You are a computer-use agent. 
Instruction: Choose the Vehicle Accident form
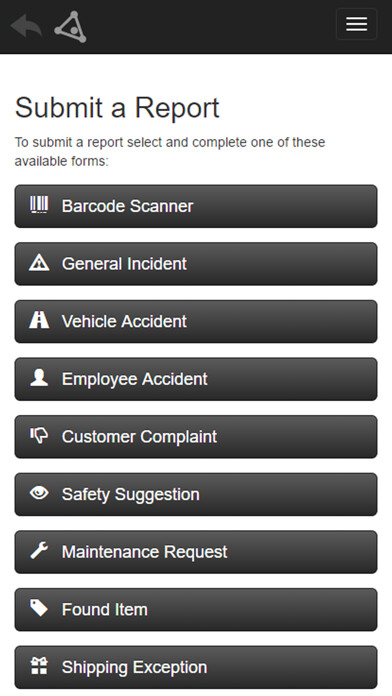[196, 322]
